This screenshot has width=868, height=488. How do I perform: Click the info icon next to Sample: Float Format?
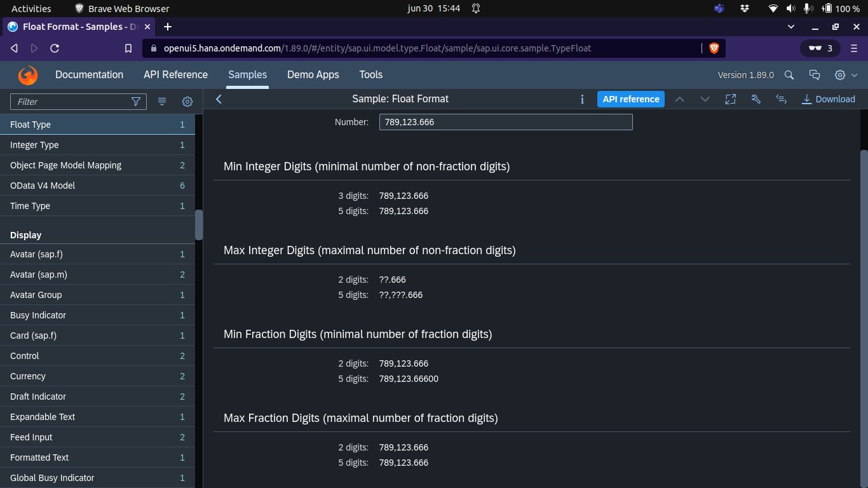click(582, 99)
